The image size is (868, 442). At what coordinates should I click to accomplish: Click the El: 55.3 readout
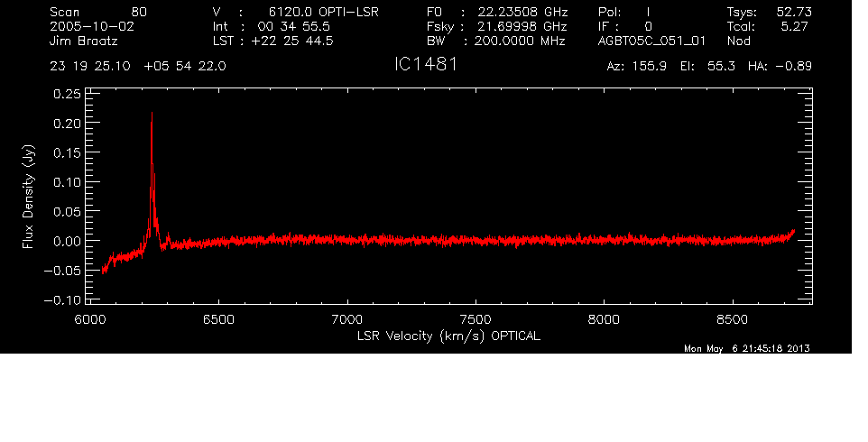[x=708, y=67]
